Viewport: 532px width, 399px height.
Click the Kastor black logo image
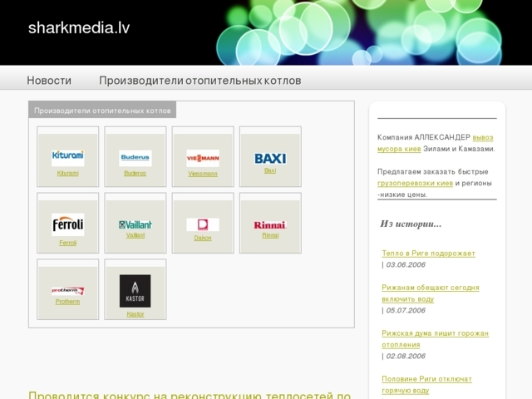(135, 291)
